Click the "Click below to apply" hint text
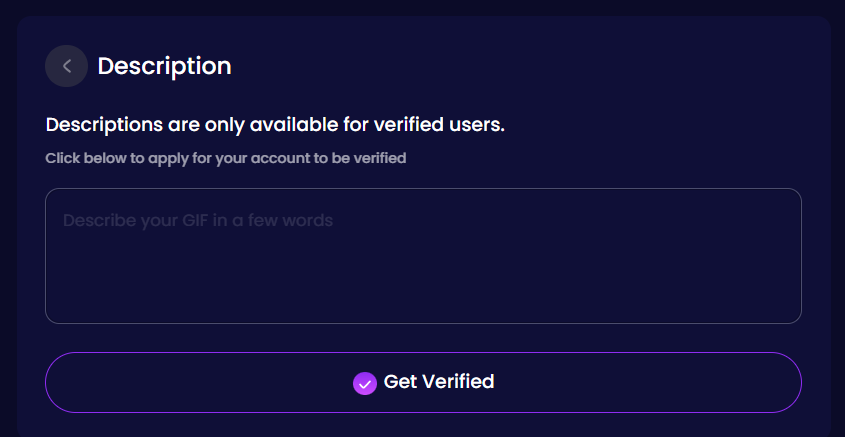This screenshot has height=437, width=845. 225,158
